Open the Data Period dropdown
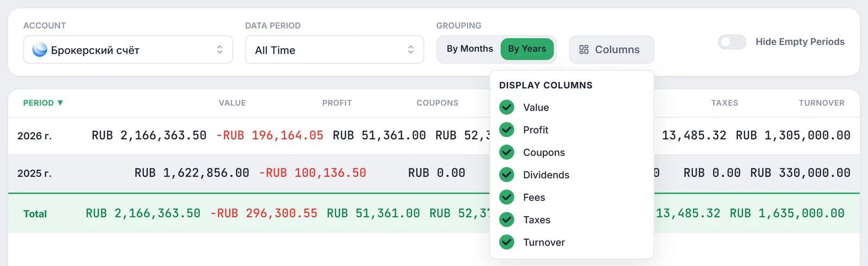Viewport: 868px width, 266px height. pyautogui.click(x=334, y=50)
